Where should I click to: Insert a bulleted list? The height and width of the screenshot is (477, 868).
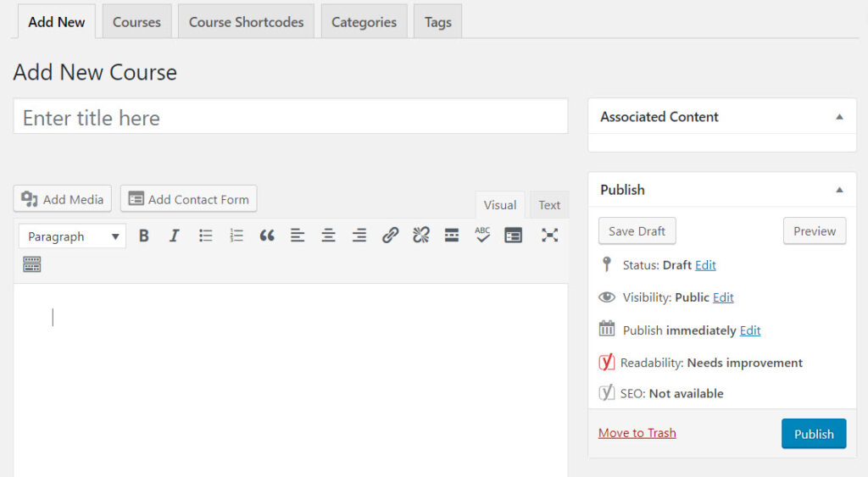click(205, 236)
